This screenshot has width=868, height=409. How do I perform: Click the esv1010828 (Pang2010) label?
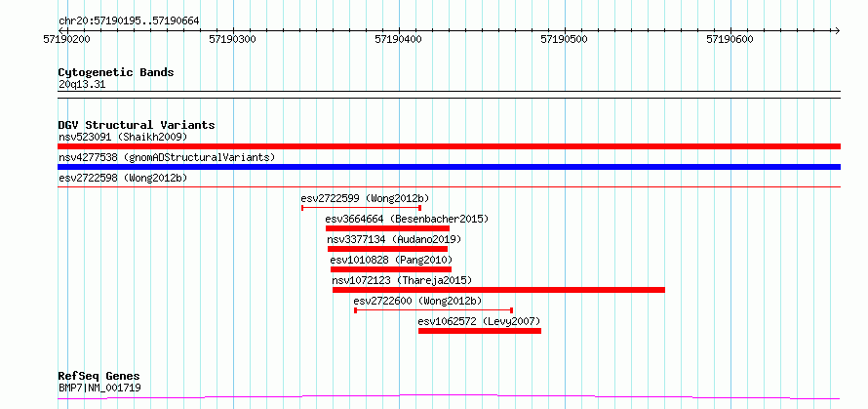click(x=391, y=260)
